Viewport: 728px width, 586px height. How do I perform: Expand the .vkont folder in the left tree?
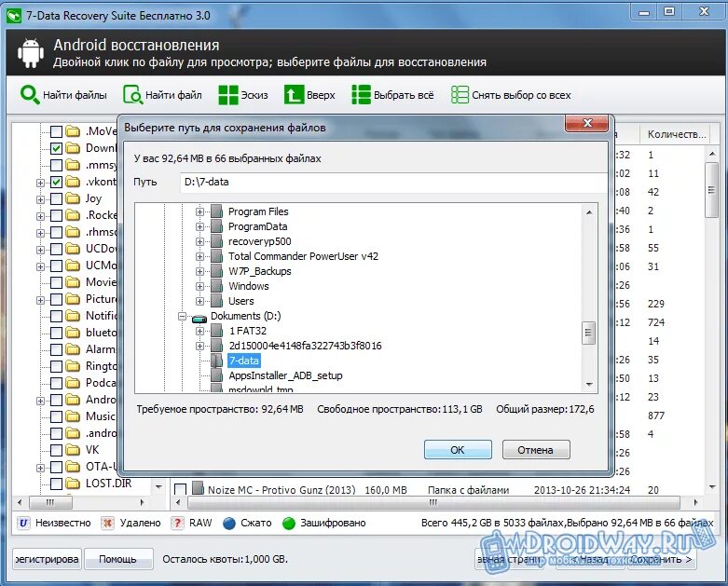pyautogui.click(x=40, y=183)
